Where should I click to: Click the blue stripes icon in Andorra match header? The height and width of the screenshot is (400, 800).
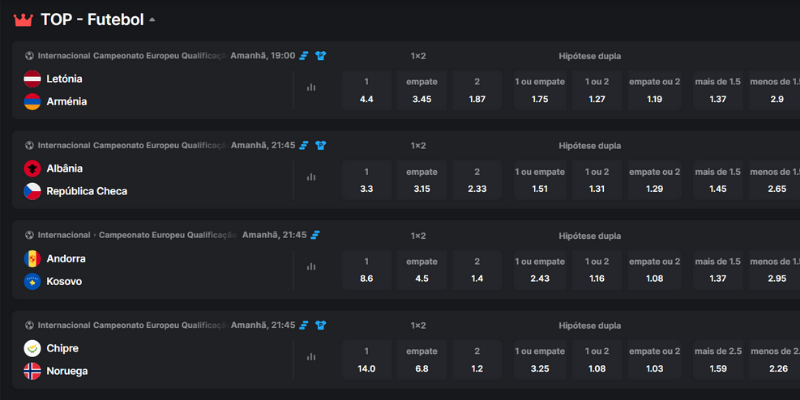tap(316, 235)
